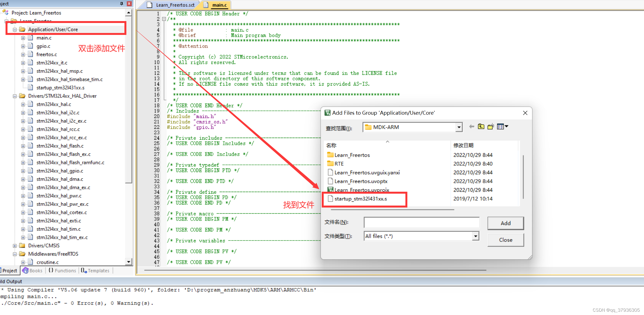Create new folder using dialog icon
The height and width of the screenshot is (315, 644).
[491, 127]
